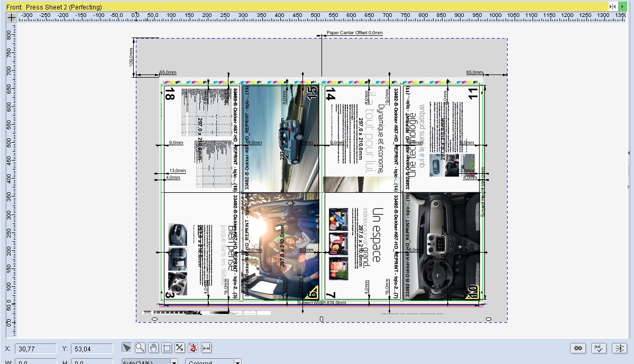Select page 7 'Un espace grand'
Image resolution: width=634 pixels, height=364 pixels.
click(x=362, y=246)
